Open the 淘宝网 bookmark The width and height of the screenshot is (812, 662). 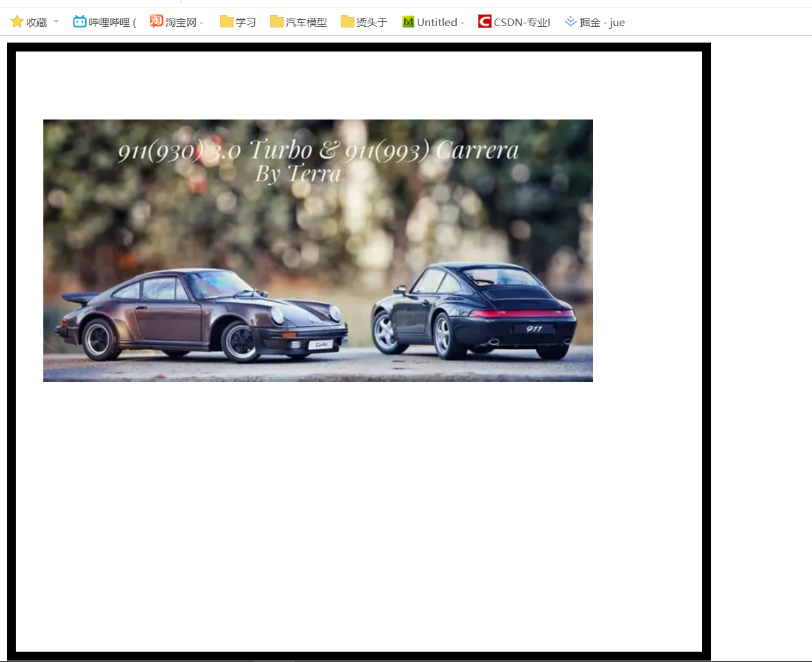[x=177, y=22]
